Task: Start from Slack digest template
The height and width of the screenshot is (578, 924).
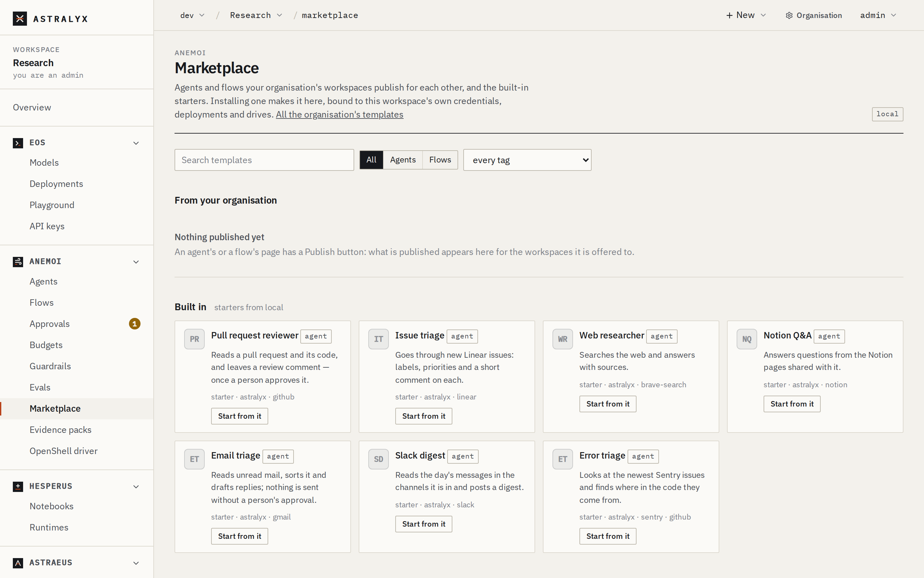Action: (424, 524)
